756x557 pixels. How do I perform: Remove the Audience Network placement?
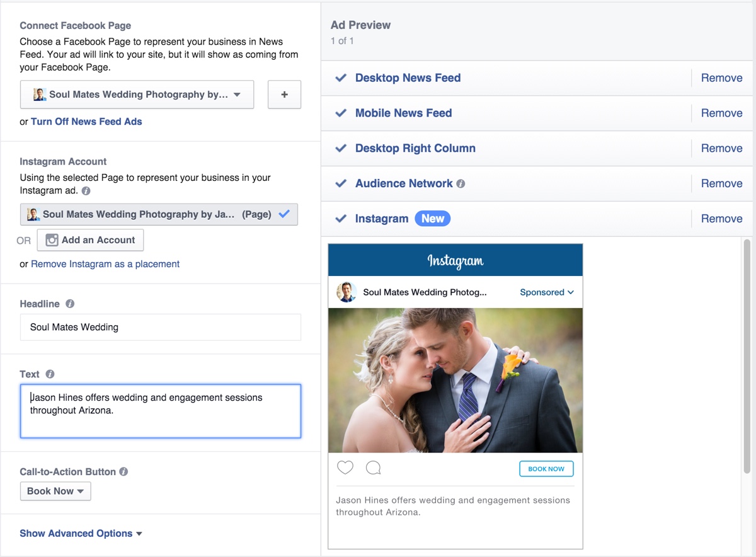point(721,183)
